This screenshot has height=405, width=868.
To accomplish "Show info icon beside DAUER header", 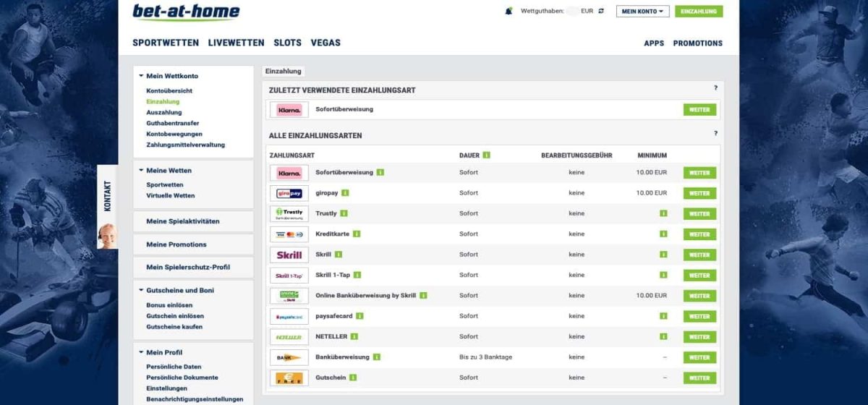I will click(x=486, y=155).
